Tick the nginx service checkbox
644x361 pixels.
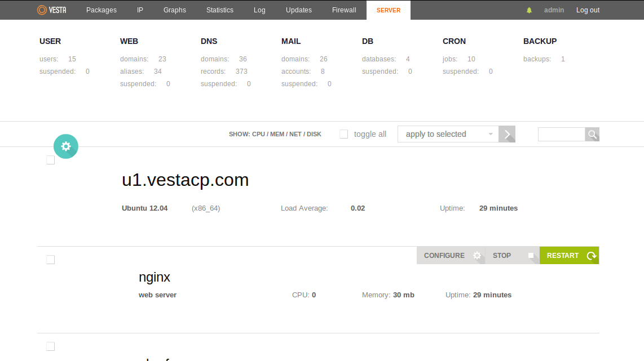(50, 260)
